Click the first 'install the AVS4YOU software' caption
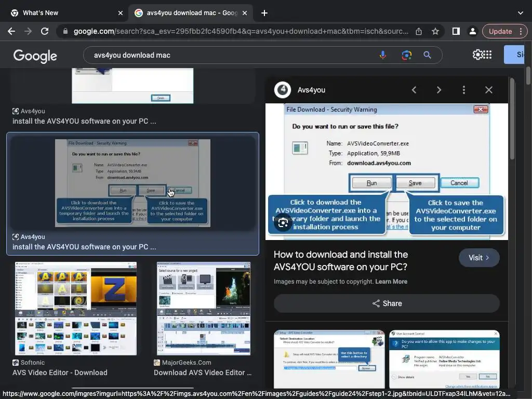Image resolution: width=532 pixels, height=399 pixels. click(84, 121)
